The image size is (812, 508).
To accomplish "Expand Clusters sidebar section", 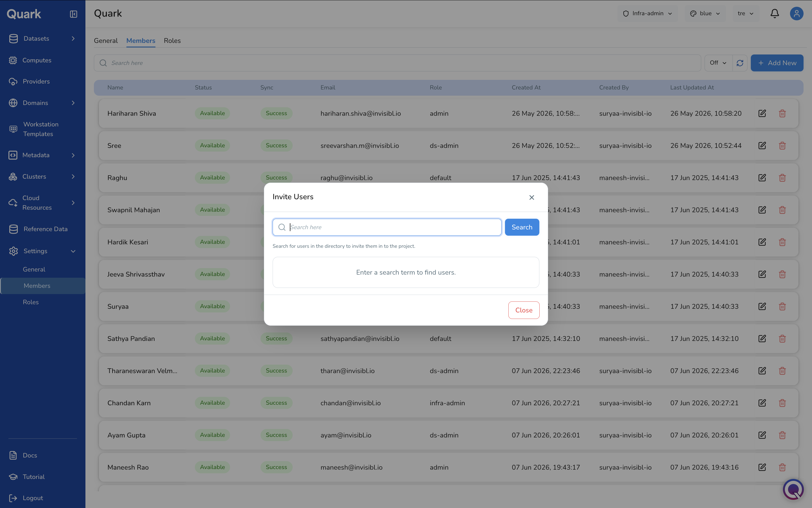I will (x=73, y=176).
